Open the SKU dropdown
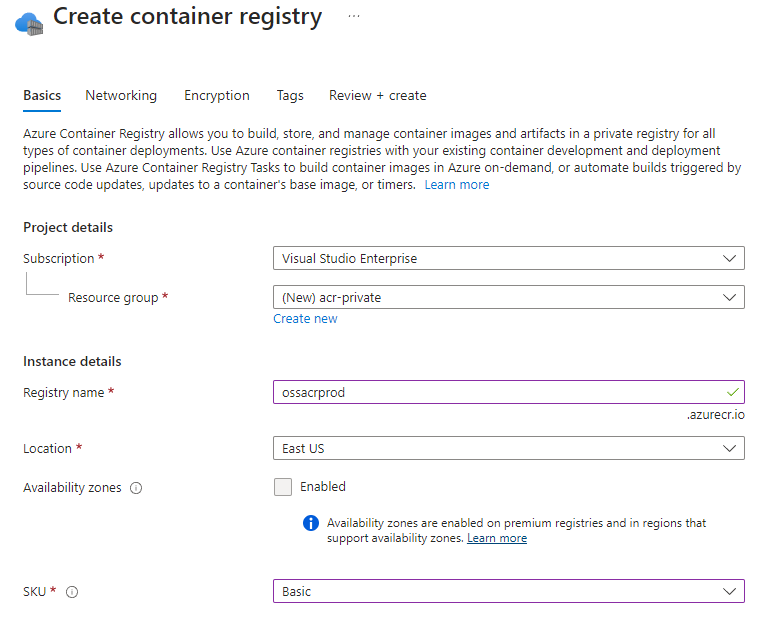This screenshot has height=617, width=760. pyautogui.click(x=508, y=591)
